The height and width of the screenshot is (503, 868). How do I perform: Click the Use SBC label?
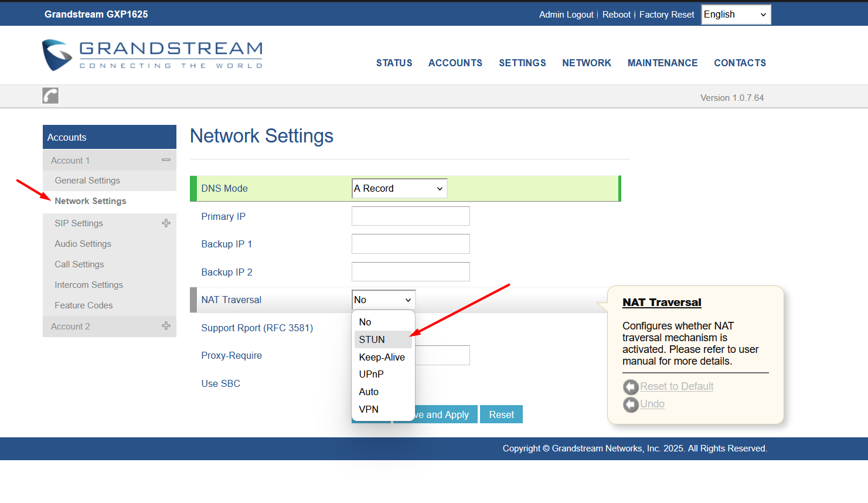[x=220, y=383]
